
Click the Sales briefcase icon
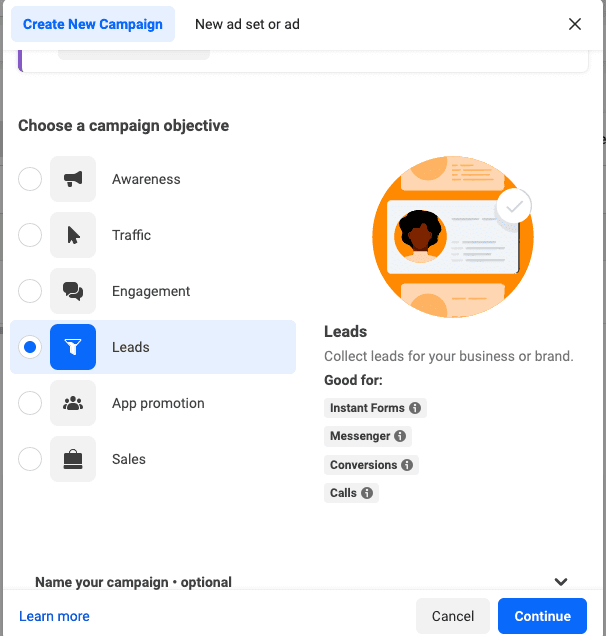[x=73, y=460]
